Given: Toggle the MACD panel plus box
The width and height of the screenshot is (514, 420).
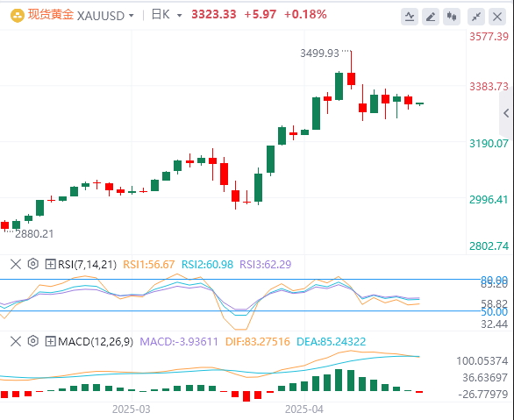Looking at the screenshot, I should [50, 342].
